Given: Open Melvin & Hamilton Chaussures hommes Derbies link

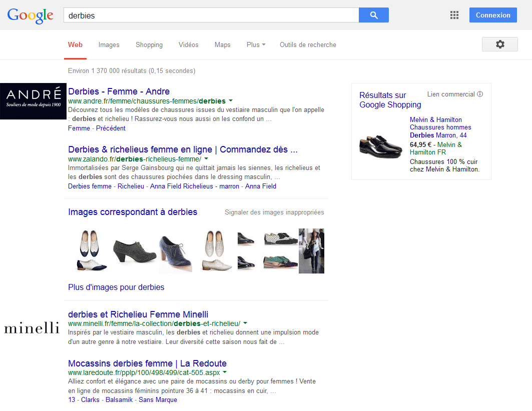Looking at the screenshot, I should [x=440, y=127].
